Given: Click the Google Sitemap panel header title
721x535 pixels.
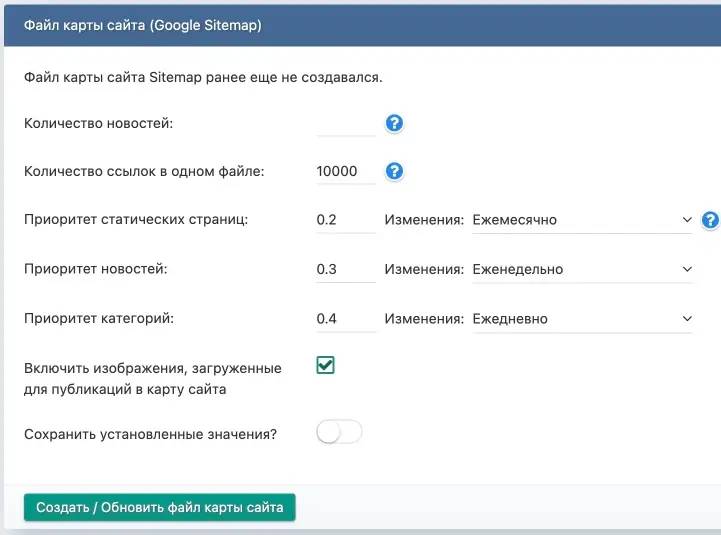Looking at the screenshot, I should [x=143, y=26].
